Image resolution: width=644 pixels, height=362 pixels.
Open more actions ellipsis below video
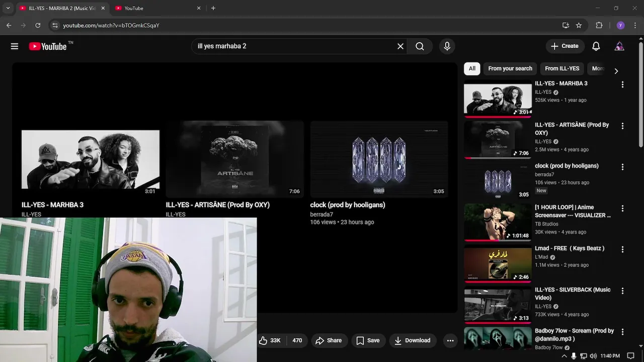coord(450,340)
